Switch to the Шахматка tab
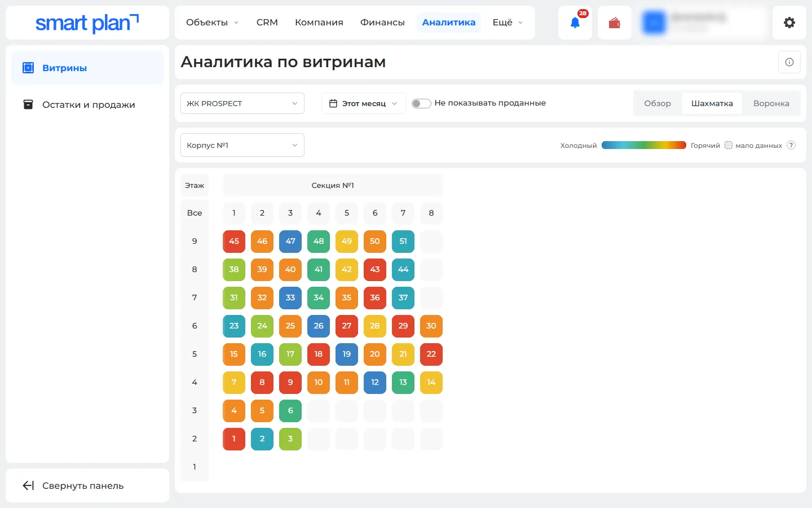Screen dimensions: 812x508 coord(712,103)
